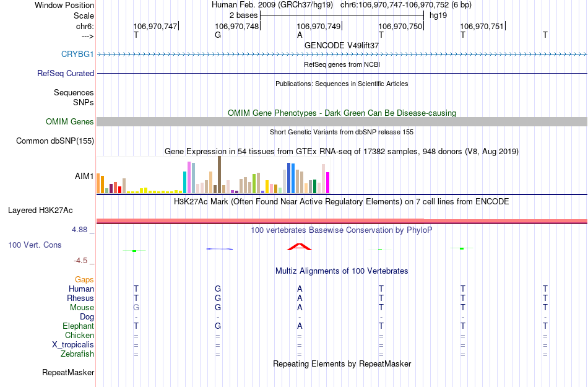Select the Elephant species row label

click(x=78, y=326)
